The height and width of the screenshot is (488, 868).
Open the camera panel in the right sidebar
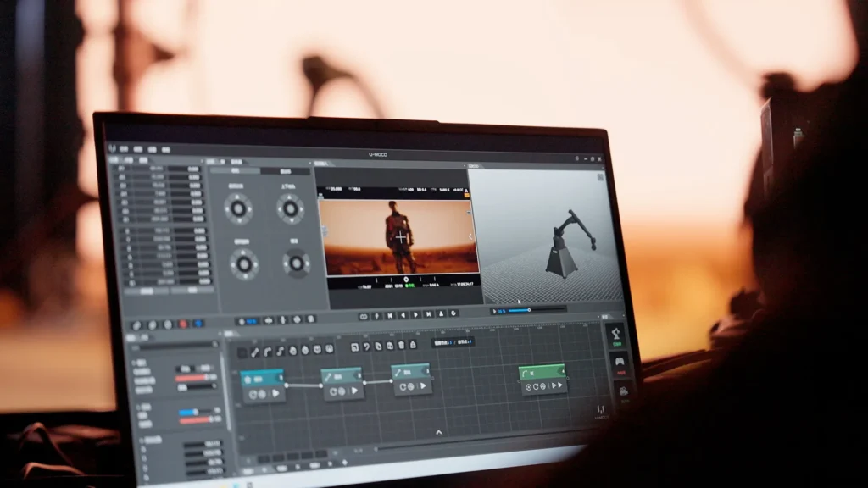(x=624, y=393)
